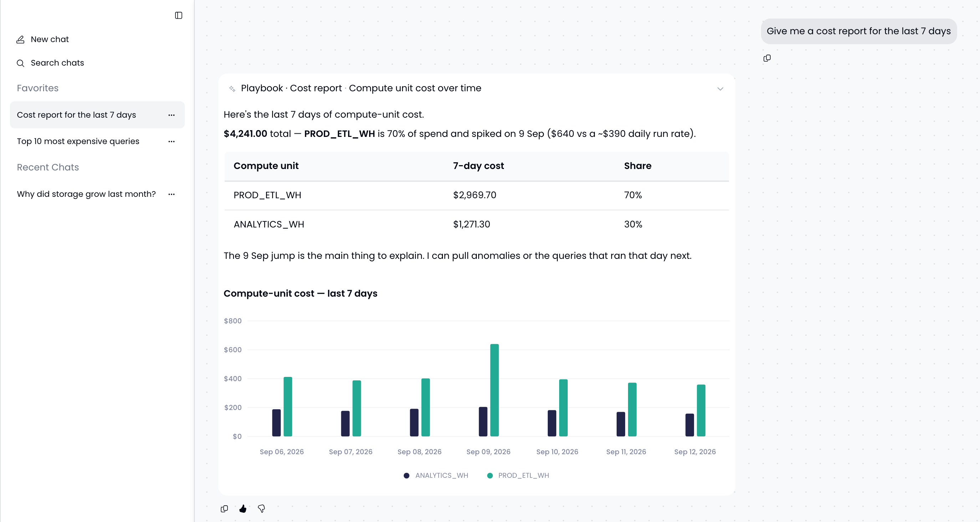
Task: Click the Search chats magnifier icon
Action: click(21, 63)
